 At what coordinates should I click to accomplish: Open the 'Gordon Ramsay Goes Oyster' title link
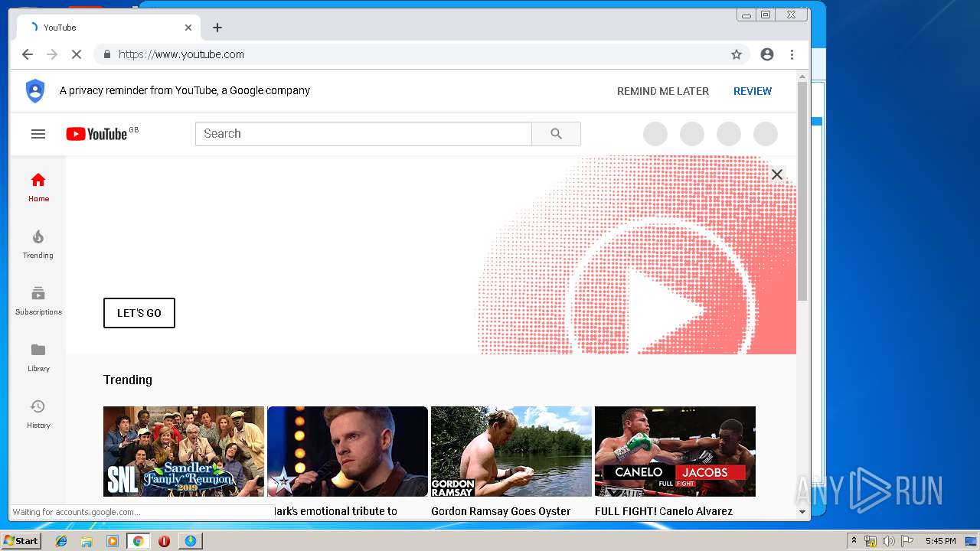click(501, 511)
